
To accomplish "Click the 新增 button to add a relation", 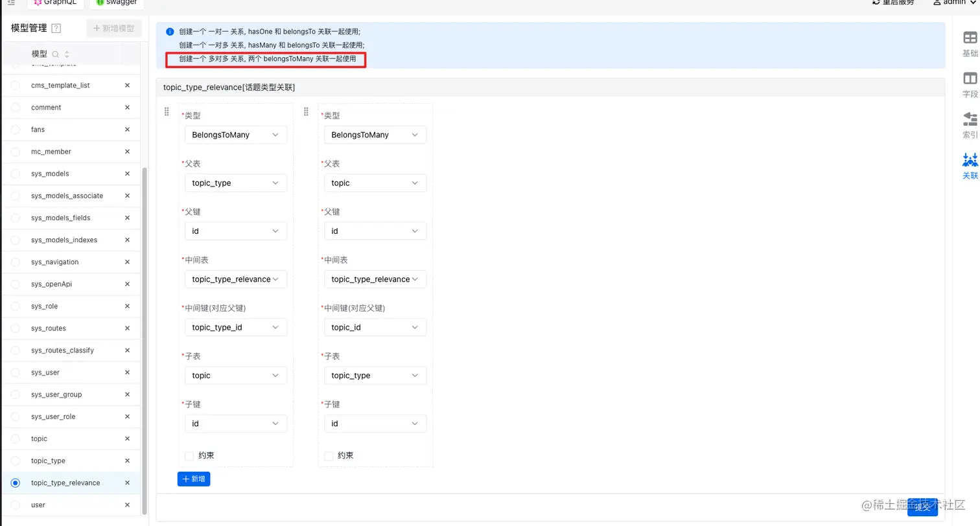I will coord(193,479).
